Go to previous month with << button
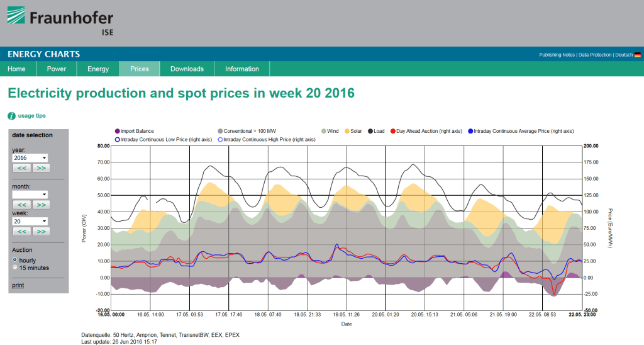 (x=21, y=205)
